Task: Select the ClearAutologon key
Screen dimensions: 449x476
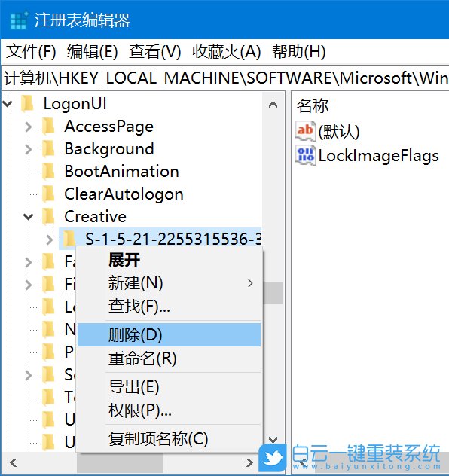Action: [x=124, y=194]
